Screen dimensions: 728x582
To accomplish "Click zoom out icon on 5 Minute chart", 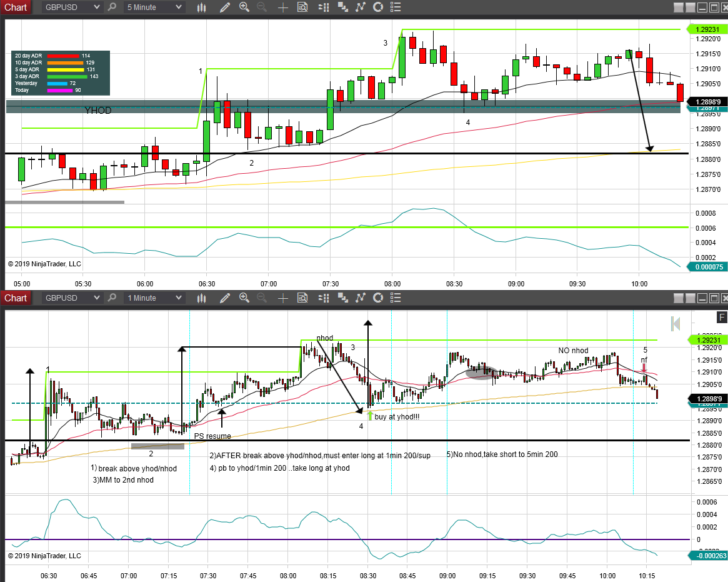I will click(x=262, y=7).
